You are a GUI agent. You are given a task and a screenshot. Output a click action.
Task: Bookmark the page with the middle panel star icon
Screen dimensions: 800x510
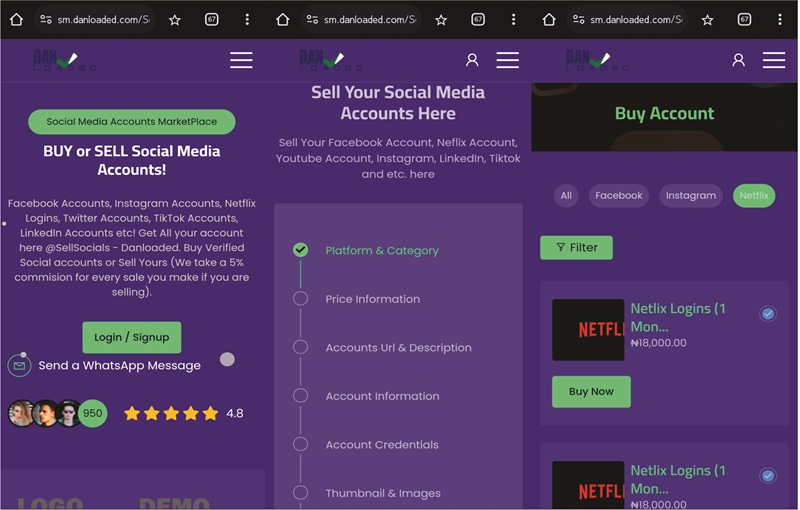coord(441,20)
